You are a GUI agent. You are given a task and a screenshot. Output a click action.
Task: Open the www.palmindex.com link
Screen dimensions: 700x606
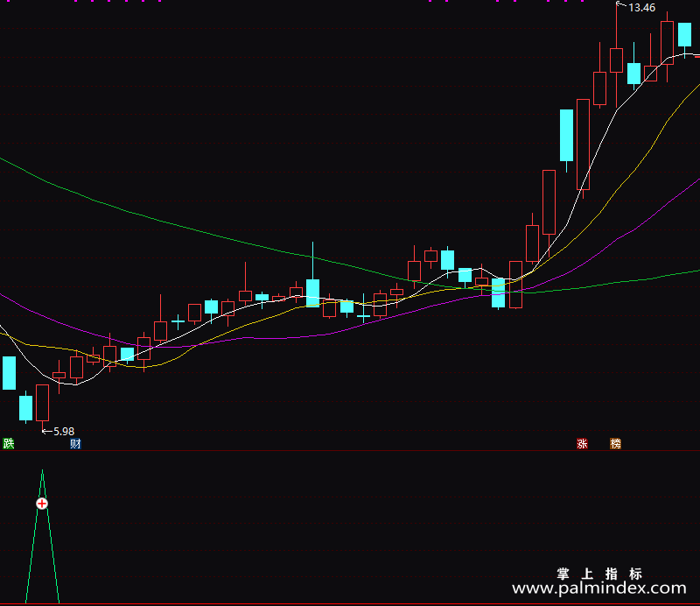coord(599,588)
